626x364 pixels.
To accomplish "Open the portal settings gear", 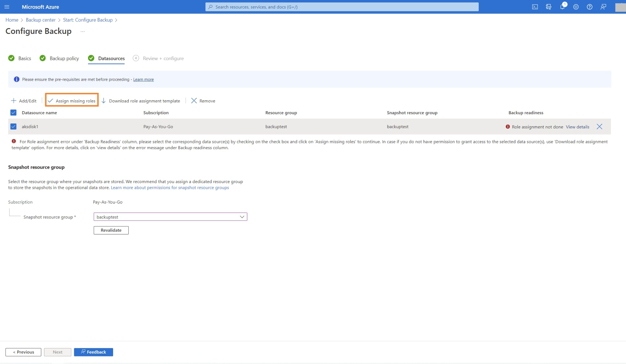I will coord(576,7).
